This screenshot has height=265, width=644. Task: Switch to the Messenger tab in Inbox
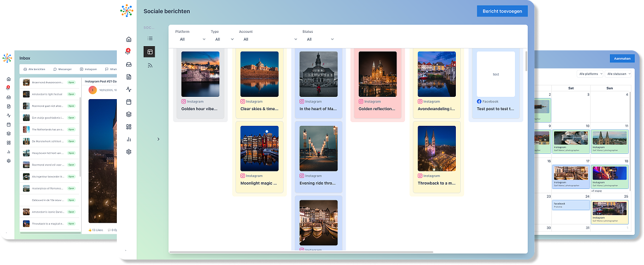click(63, 70)
